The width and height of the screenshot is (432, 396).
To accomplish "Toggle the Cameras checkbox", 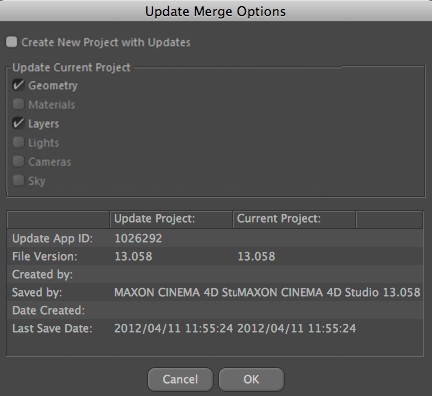I will click(x=18, y=162).
